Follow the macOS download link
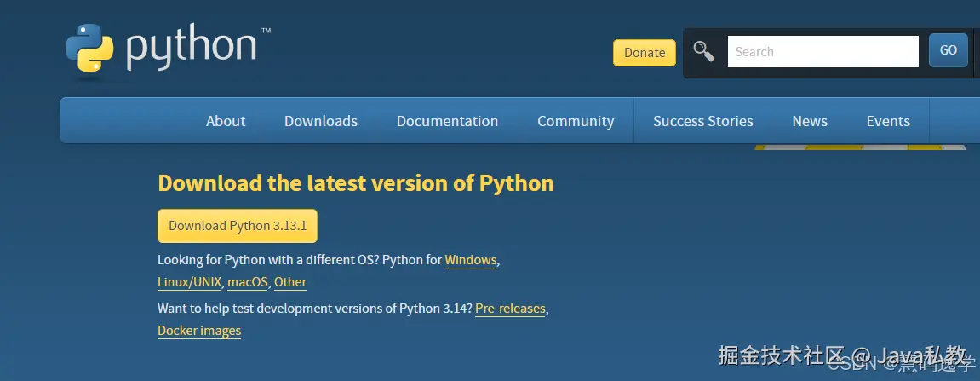Viewport: 980px width, 381px height. click(248, 282)
